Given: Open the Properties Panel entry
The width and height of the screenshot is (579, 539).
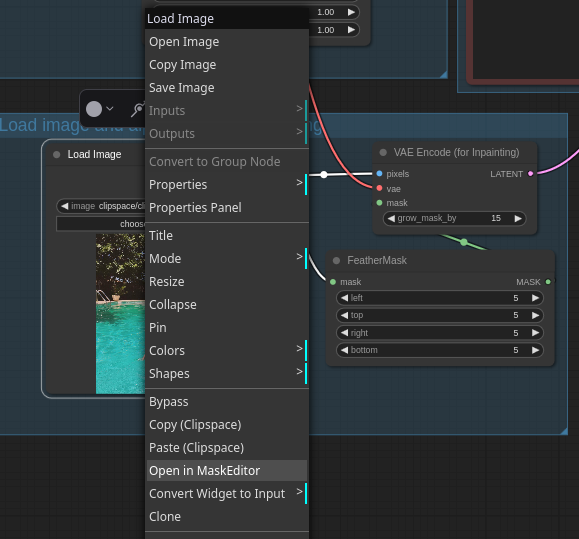Looking at the screenshot, I should pos(227,207).
